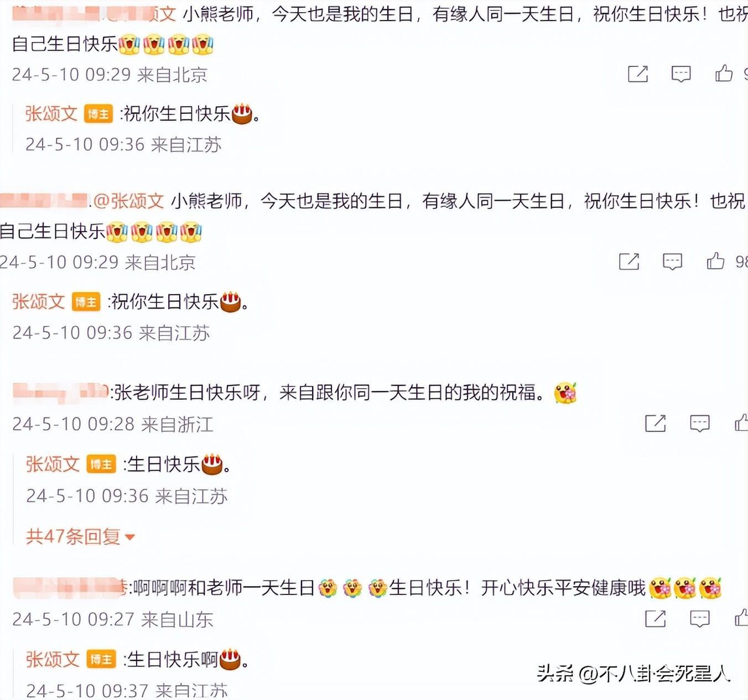Viewport: 748px width, 700px height.
Task: Share the second 09:29 Beijing comment
Action: [x=628, y=261]
